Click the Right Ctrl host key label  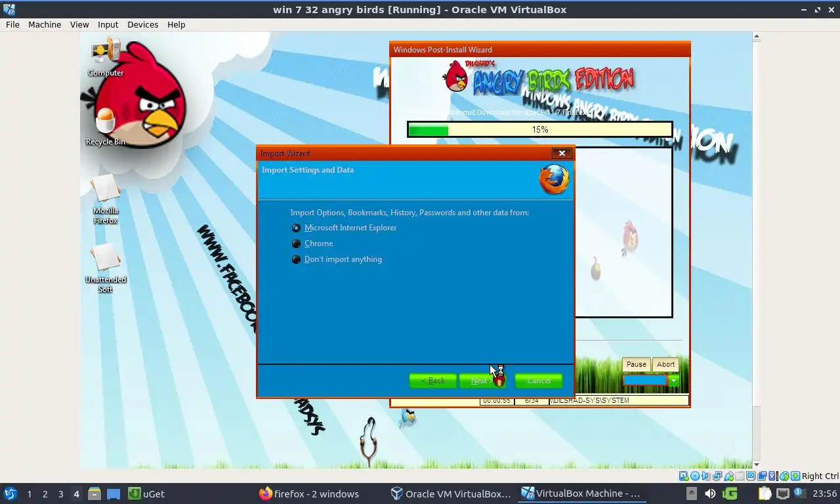[820, 476]
